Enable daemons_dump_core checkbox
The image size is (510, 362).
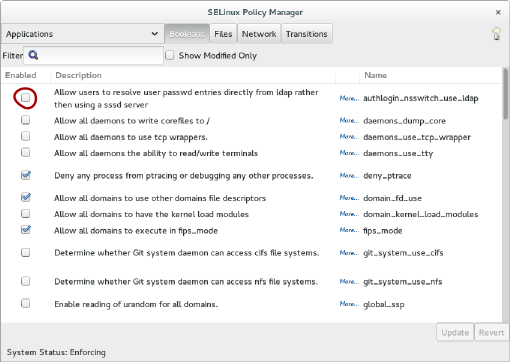click(x=25, y=120)
